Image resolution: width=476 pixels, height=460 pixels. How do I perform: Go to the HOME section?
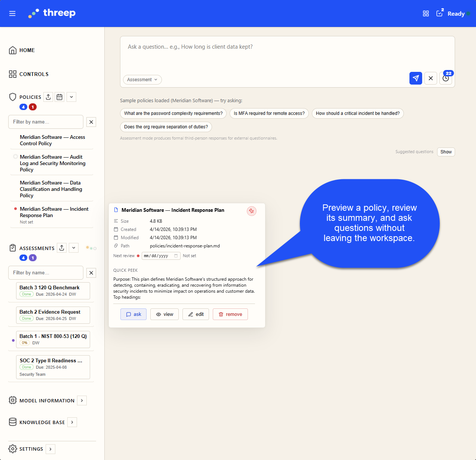click(27, 50)
